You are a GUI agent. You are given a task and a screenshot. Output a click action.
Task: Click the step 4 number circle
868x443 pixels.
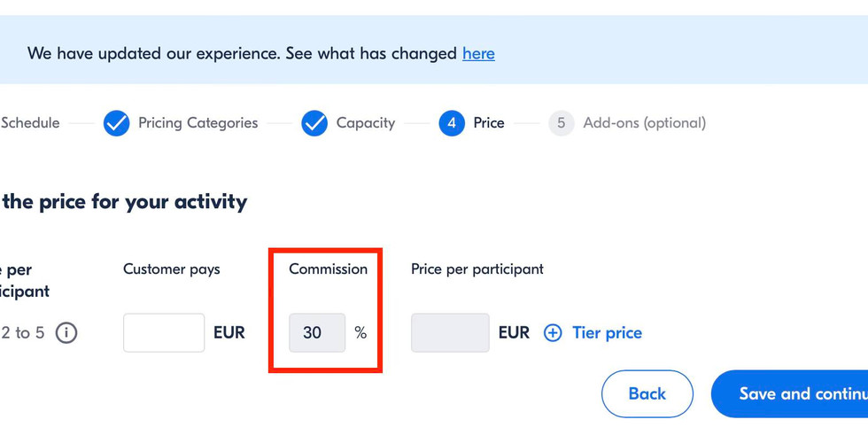pyautogui.click(x=452, y=123)
